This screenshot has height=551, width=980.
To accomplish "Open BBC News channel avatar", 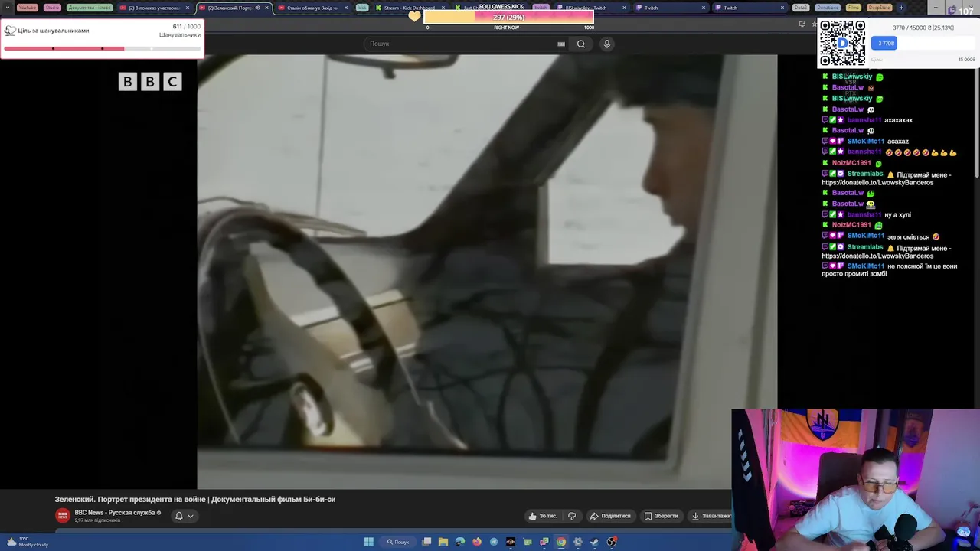I will (x=62, y=516).
